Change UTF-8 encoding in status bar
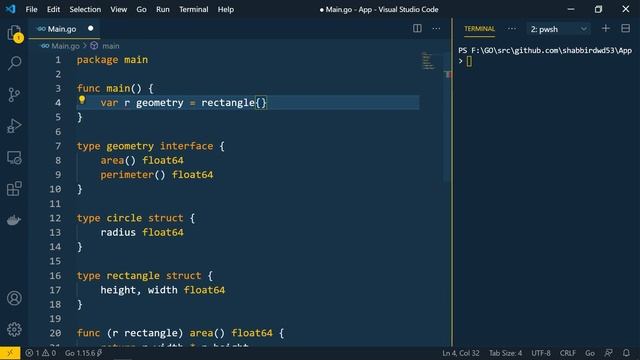Viewport: 640px width, 360px height. click(541, 353)
